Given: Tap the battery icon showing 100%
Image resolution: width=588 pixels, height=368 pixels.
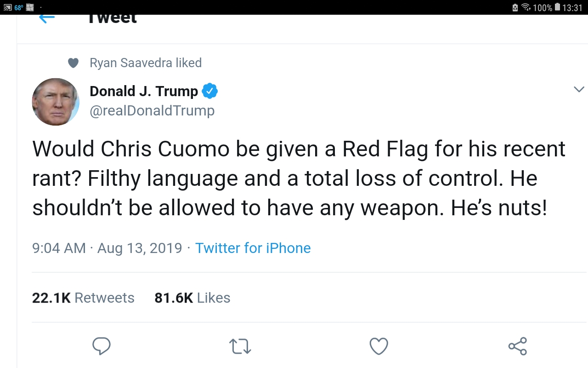Looking at the screenshot, I should tap(557, 7).
